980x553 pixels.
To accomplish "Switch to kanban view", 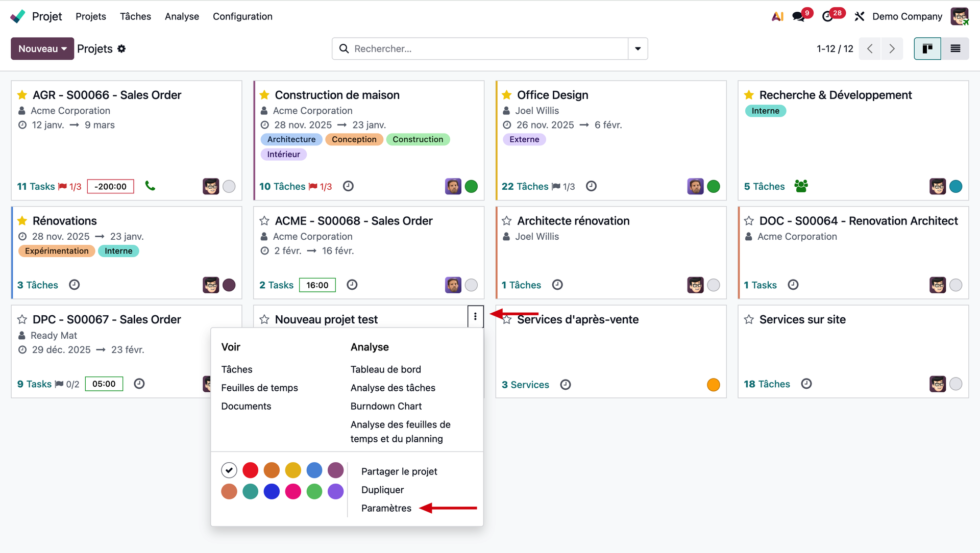I will [927, 48].
